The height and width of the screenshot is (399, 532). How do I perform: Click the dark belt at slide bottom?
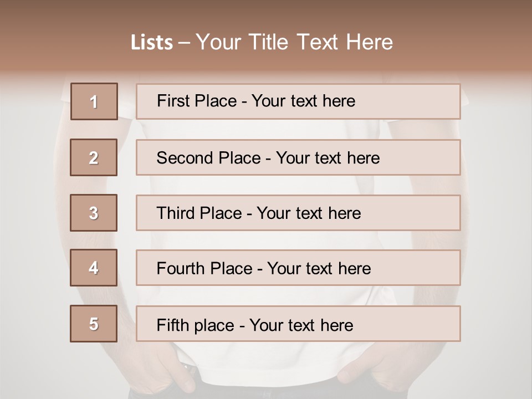[266, 393]
